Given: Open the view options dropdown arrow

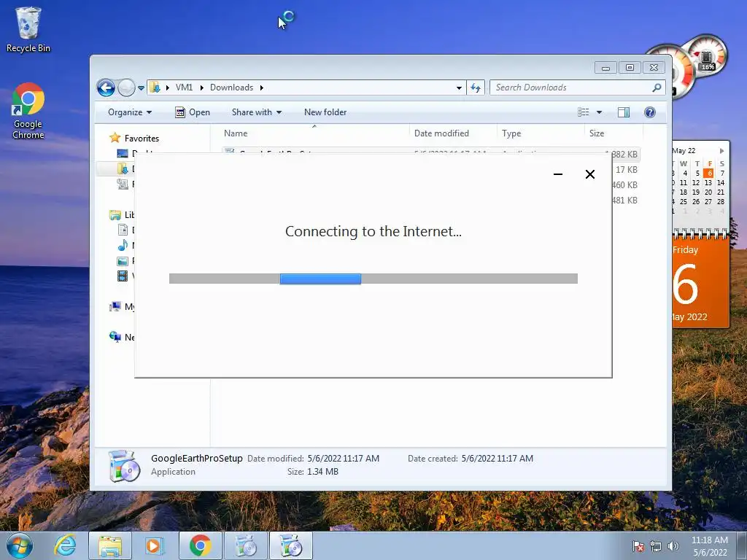Looking at the screenshot, I should pos(600,112).
